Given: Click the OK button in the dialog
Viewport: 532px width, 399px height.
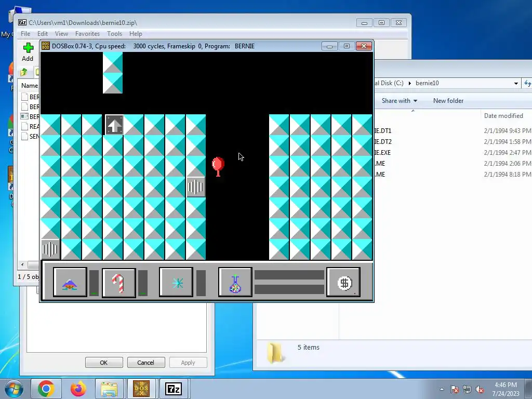Looking at the screenshot, I should click(x=104, y=362).
